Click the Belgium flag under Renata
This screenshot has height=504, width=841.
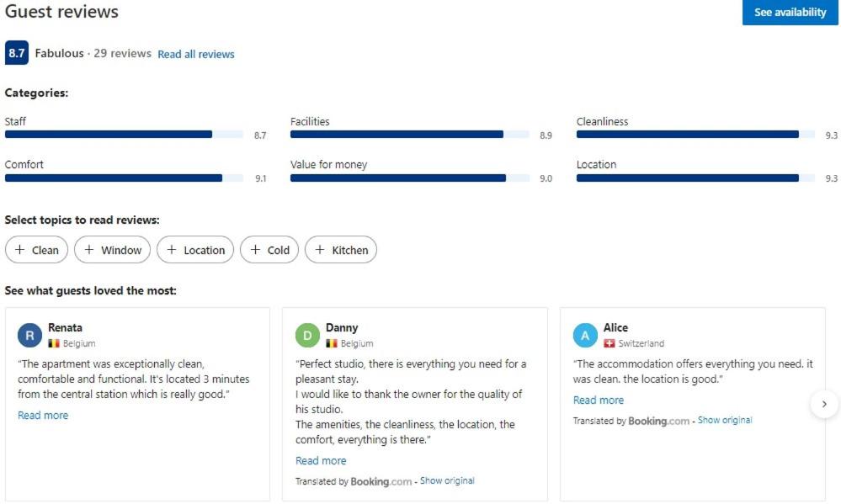click(x=54, y=343)
